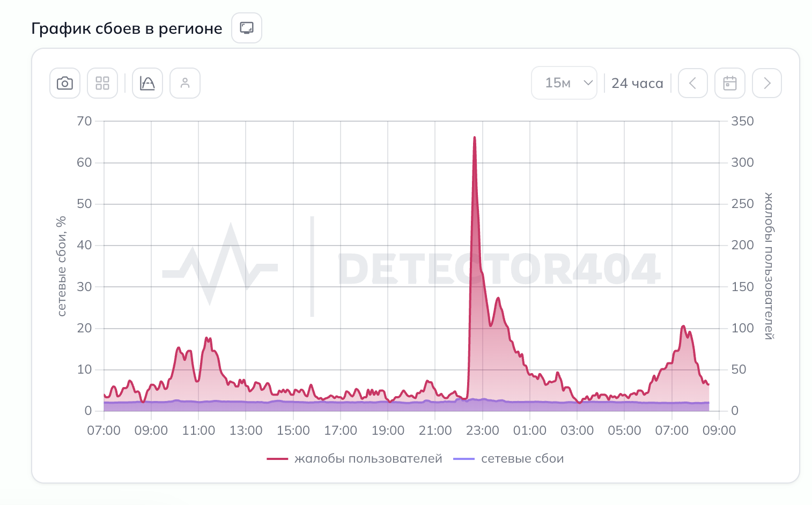The height and width of the screenshot is (505, 812).
Task: Click the 01:00 label on the time axis
Action: pyautogui.click(x=530, y=430)
